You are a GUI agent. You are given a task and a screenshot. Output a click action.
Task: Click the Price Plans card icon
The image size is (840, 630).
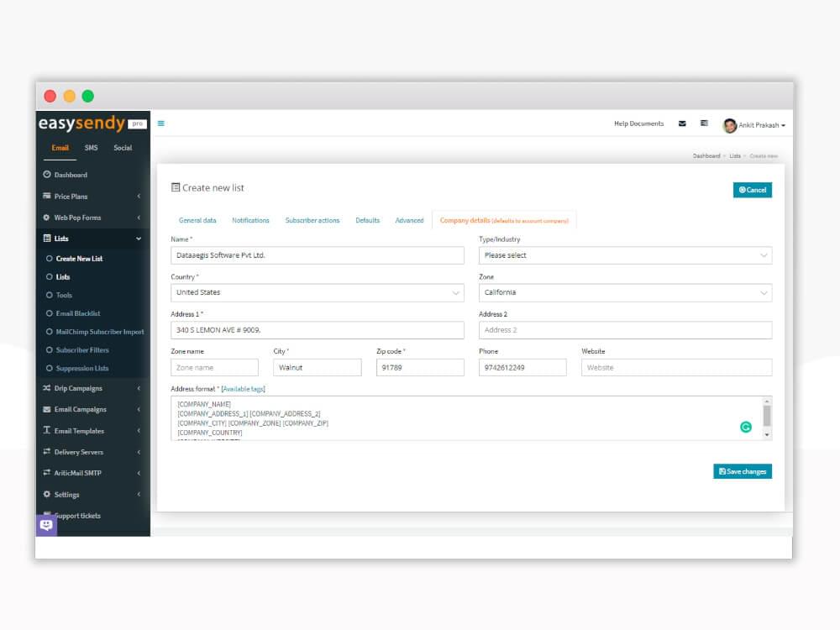[47, 196]
